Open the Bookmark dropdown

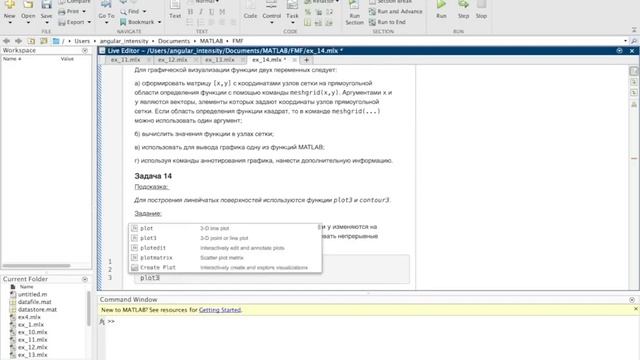160,22
